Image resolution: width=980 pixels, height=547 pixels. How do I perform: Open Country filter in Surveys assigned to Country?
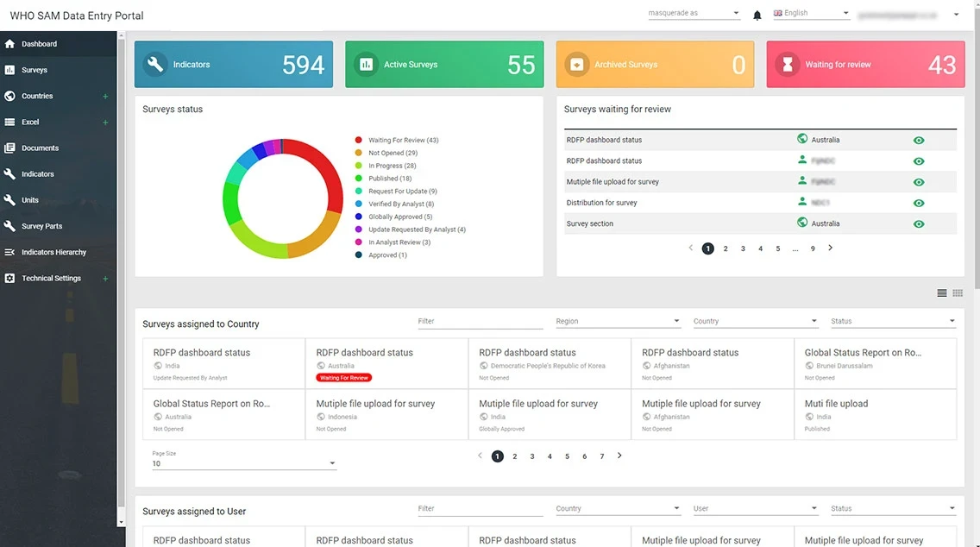coord(755,321)
